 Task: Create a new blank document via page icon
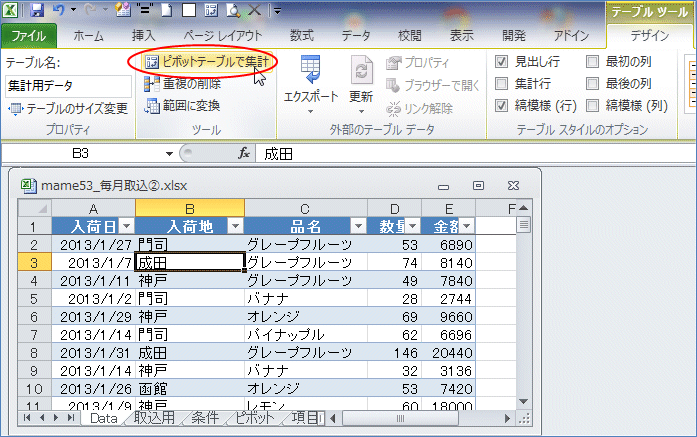tap(167, 10)
